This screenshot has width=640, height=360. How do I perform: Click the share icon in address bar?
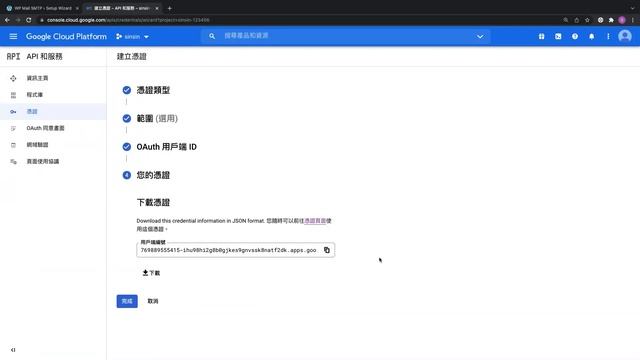click(576, 20)
